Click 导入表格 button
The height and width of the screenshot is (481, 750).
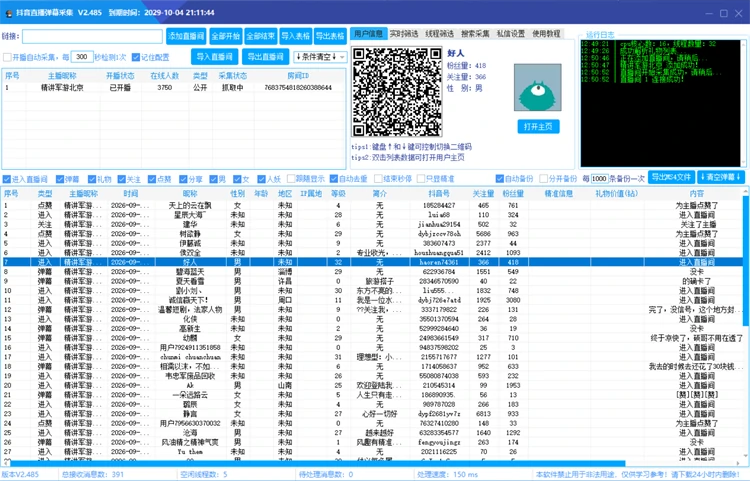(x=296, y=36)
